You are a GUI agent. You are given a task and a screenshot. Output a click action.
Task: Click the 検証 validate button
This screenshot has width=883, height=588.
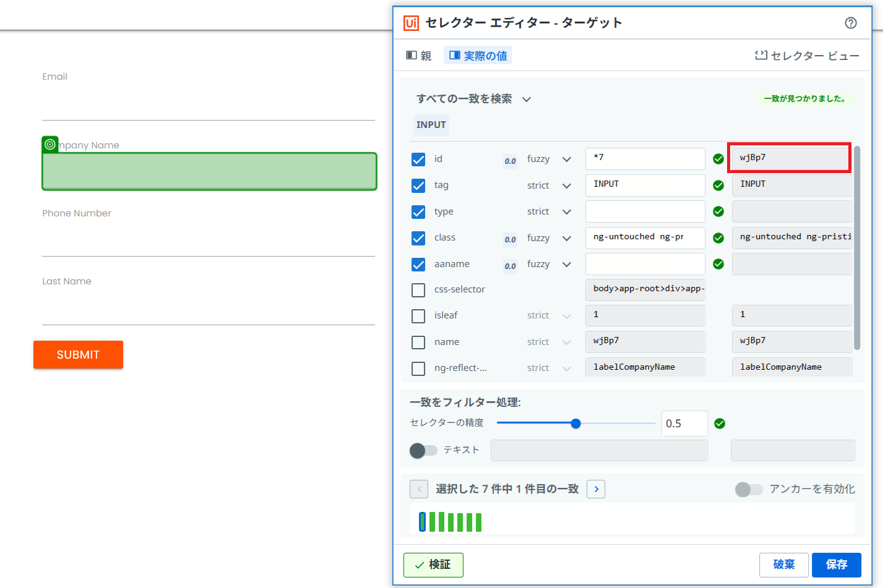coord(433,565)
